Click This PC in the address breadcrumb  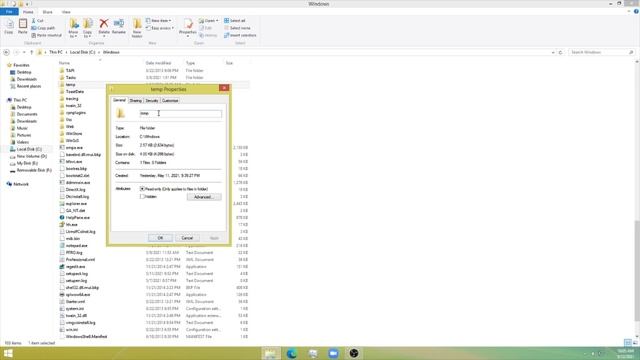point(56,52)
